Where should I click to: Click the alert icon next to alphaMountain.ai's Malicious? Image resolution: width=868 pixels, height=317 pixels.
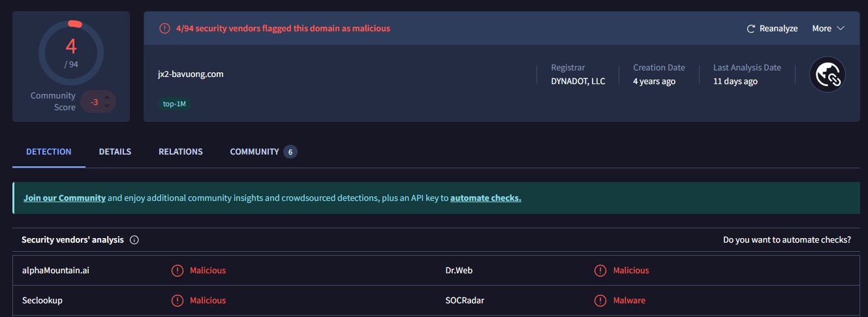pos(178,271)
